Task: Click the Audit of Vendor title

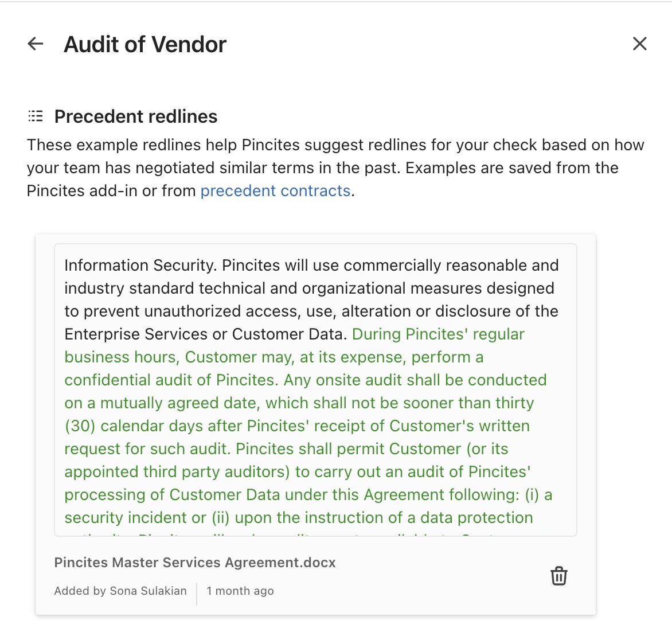Action: 145,44
